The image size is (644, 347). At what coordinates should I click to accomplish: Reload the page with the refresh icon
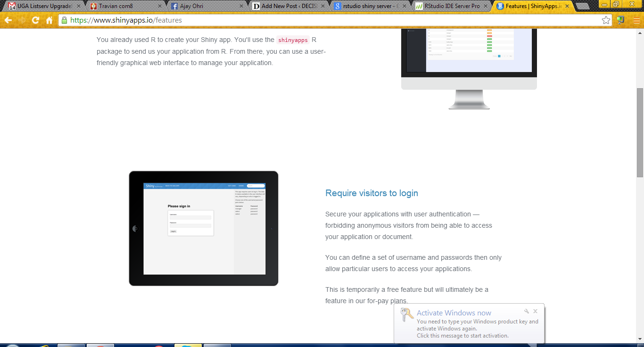[35, 20]
